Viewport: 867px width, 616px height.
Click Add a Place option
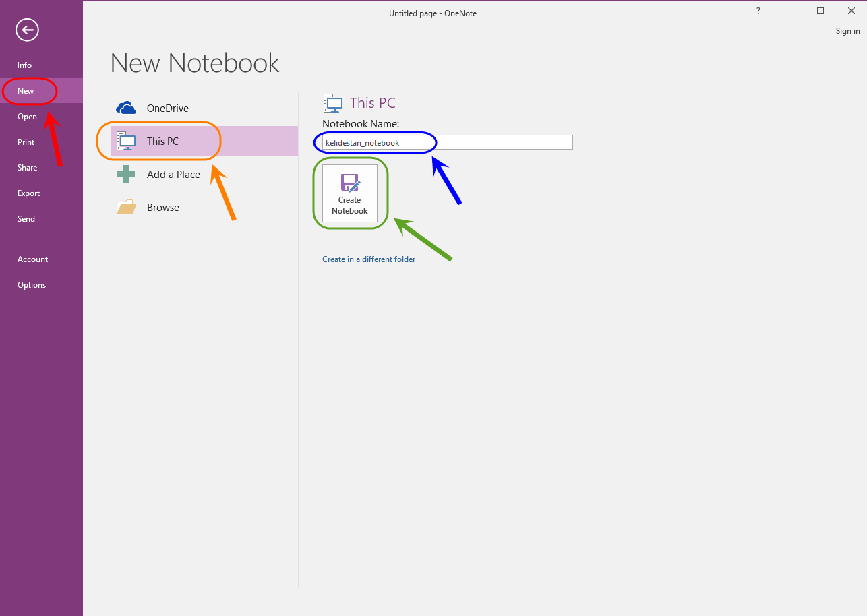(204, 175)
